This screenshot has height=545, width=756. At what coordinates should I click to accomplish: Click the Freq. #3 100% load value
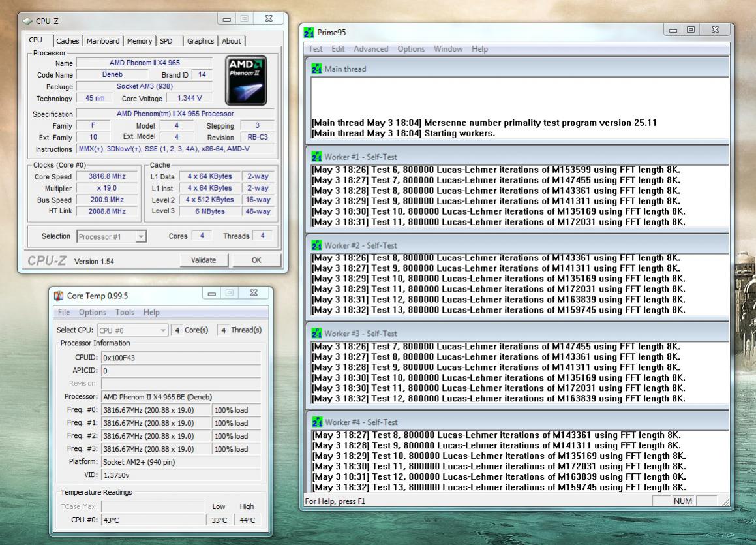(x=236, y=449)
